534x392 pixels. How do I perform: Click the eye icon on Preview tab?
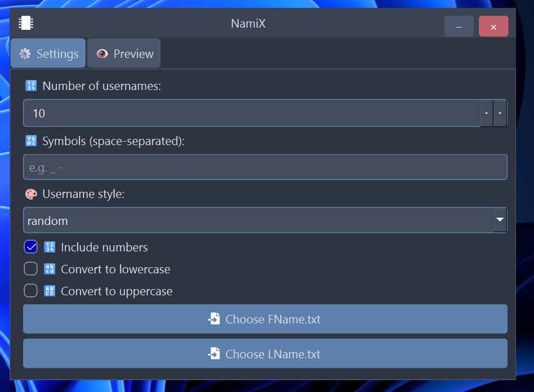102,53
